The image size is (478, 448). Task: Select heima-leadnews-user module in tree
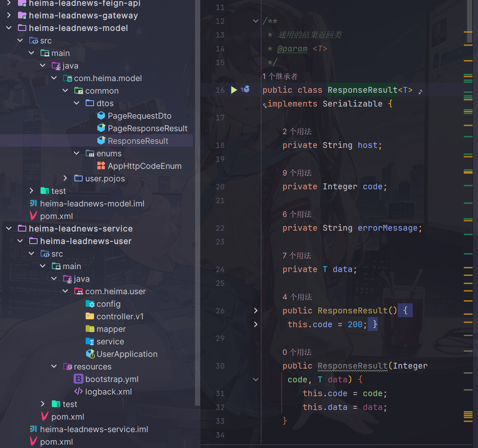86,241
